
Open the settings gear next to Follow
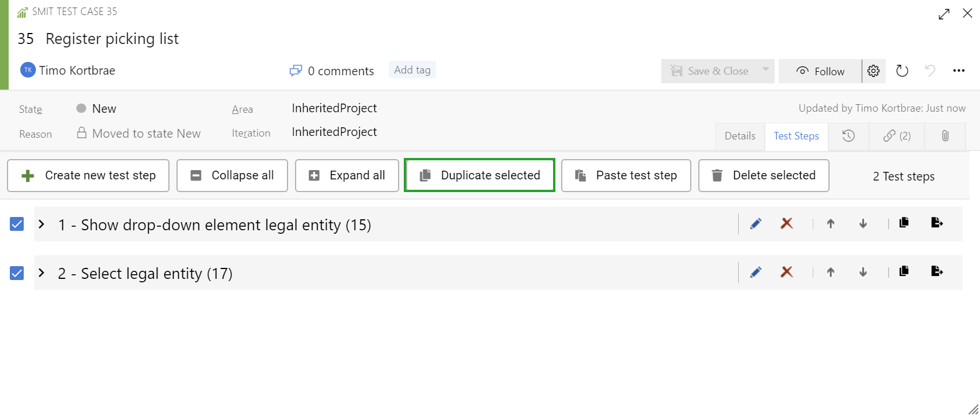coord(874,71)
